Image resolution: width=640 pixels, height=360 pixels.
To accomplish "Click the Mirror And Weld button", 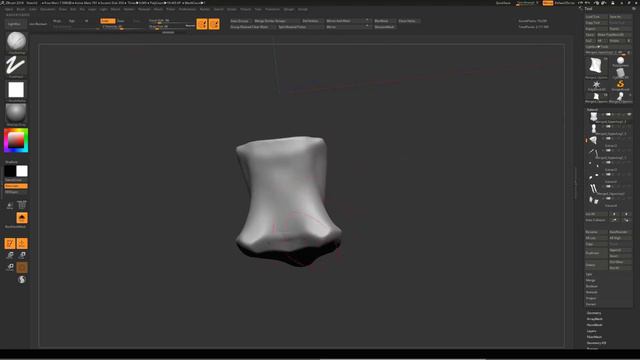I will 345,21.
